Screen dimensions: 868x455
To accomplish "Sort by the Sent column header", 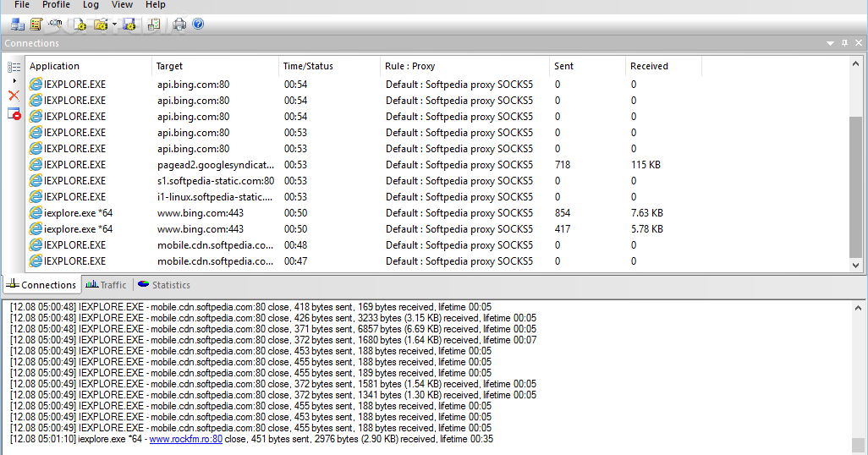I will [x=587, y=66].
